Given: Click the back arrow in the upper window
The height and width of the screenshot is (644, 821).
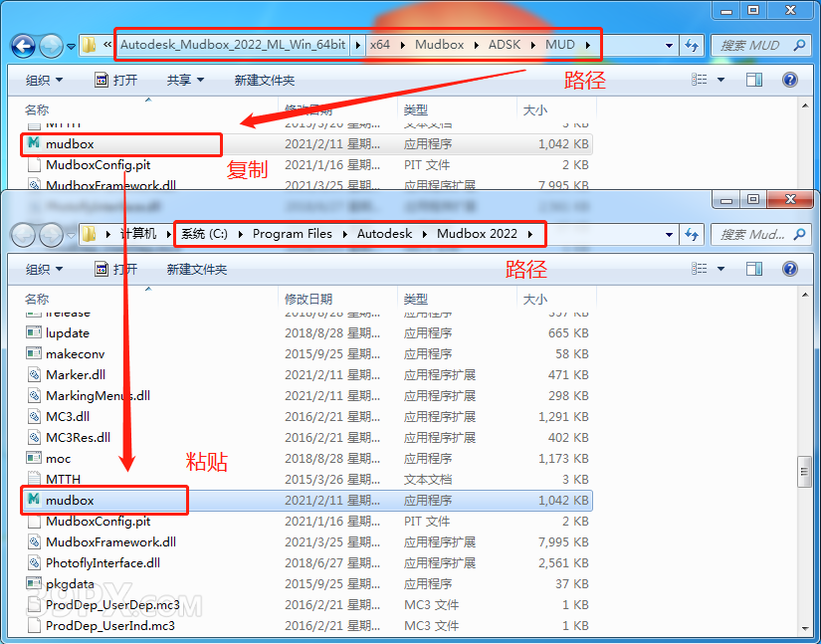Looking at the screenshot, I should point(23,46).
